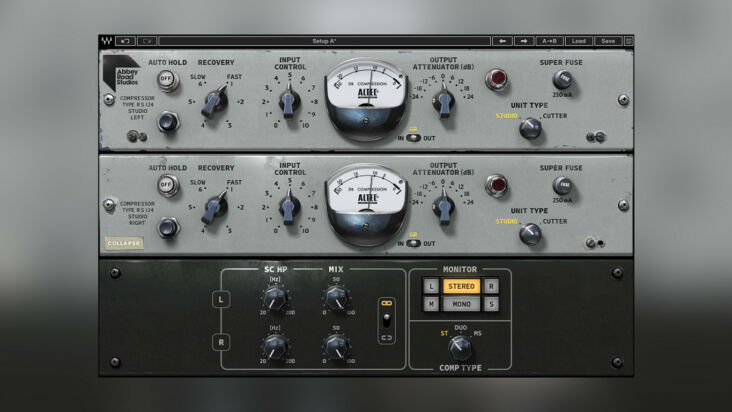
Task: Open the toolbar menu icon next to Save
Action: 628,41
